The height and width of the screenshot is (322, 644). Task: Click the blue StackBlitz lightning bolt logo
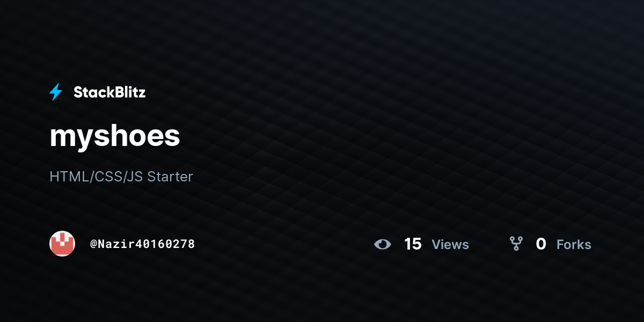[56, 92]
